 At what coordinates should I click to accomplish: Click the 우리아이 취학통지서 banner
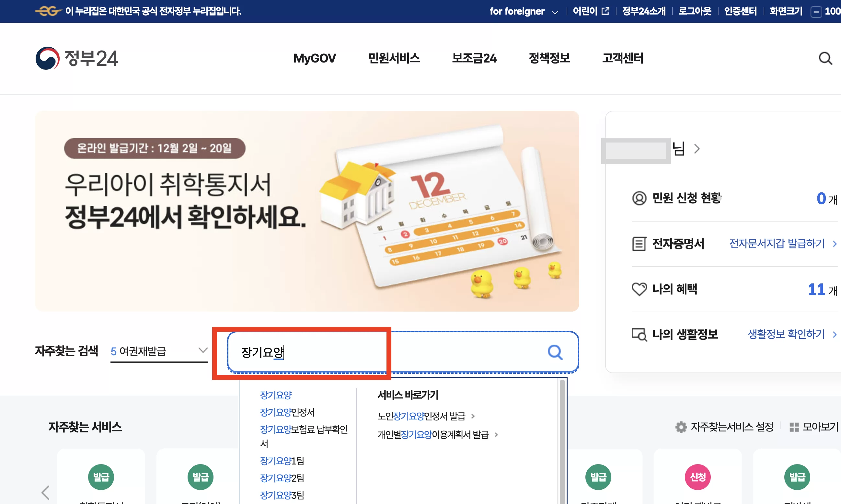(x=307, y=211)
